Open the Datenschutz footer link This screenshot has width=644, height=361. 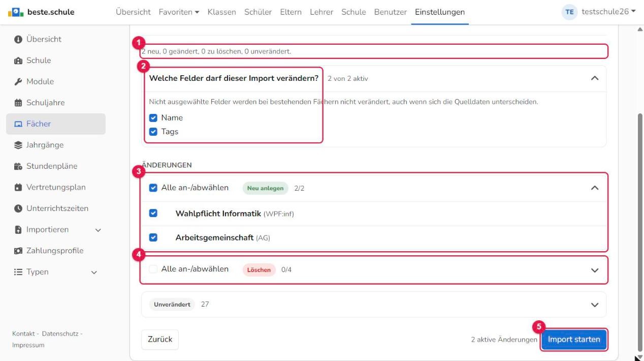click(x=60, y=334)
